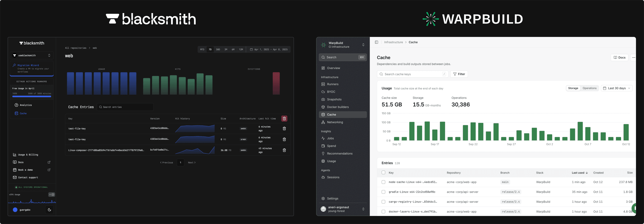Switch usage chart to Operations
The image size is (644, 224).
(589, 89)
